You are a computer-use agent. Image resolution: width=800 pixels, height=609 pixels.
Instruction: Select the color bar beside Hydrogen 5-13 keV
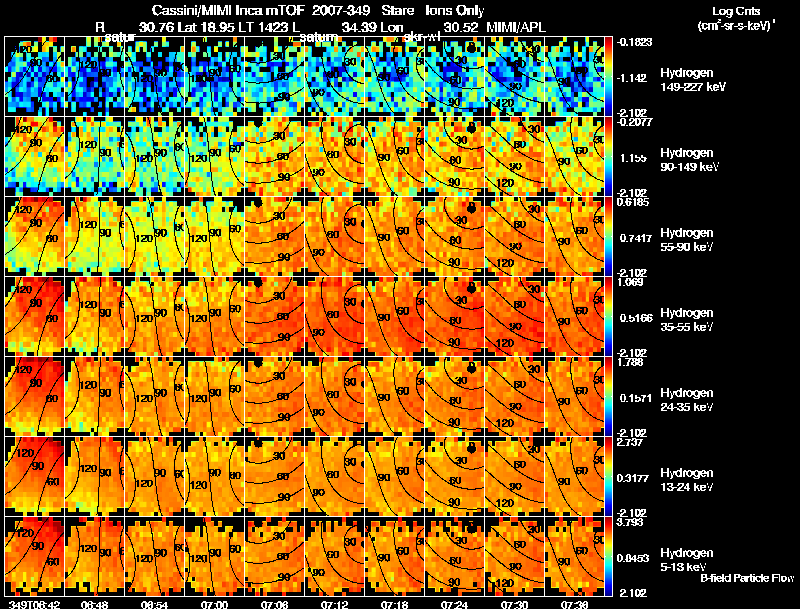(608, 556)
